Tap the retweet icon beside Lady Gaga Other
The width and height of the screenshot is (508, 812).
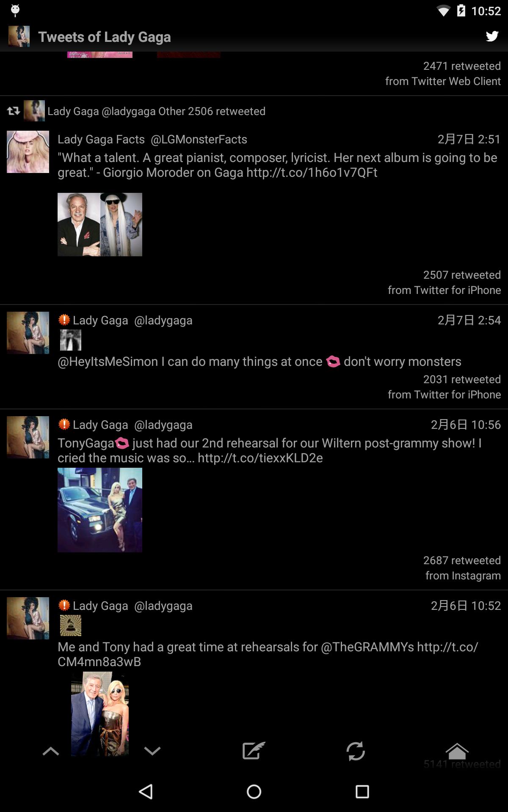pyautogui.click(x=14, y=111)
